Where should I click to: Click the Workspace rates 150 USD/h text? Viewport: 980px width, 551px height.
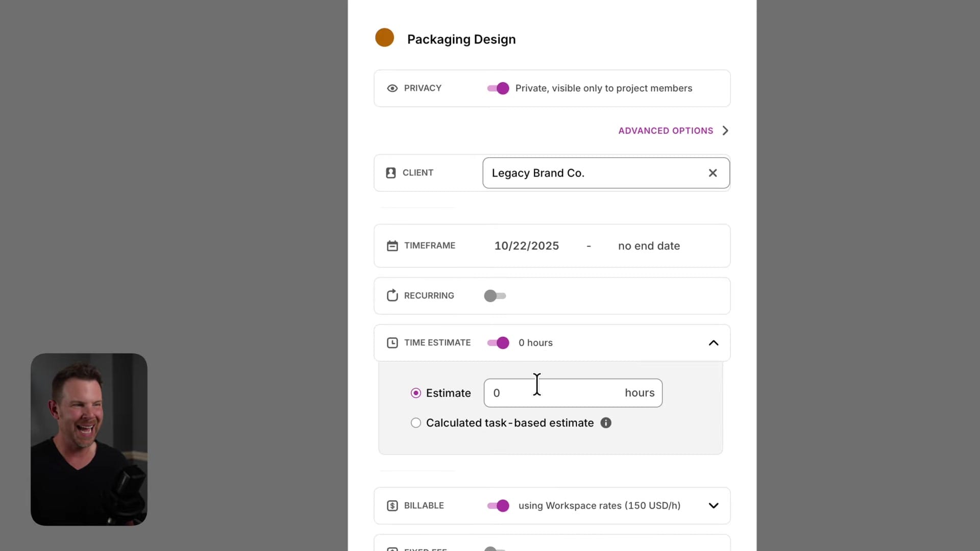pyautogui.click(x=599, y=506)
